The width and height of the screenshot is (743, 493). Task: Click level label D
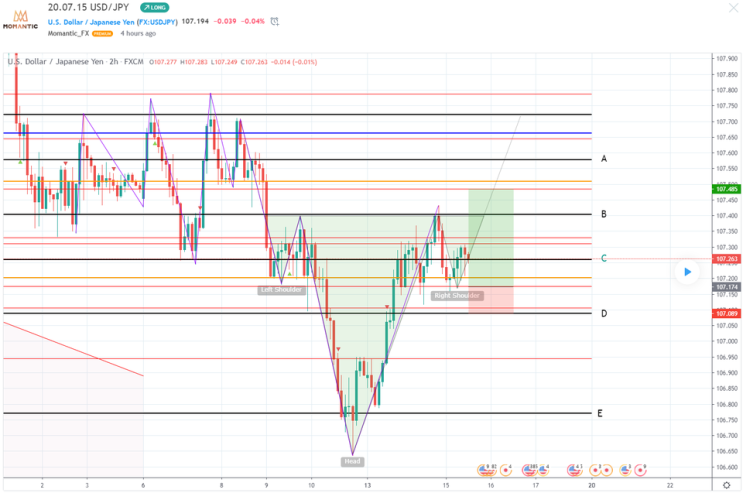point(604,313)
